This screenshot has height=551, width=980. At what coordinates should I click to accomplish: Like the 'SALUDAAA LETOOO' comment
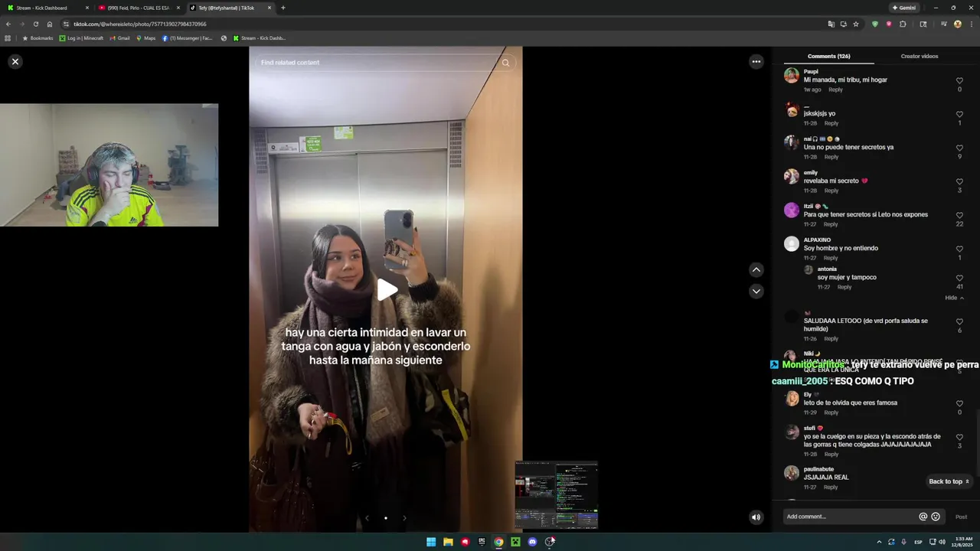pyautogui.click(x=959, y=321)
